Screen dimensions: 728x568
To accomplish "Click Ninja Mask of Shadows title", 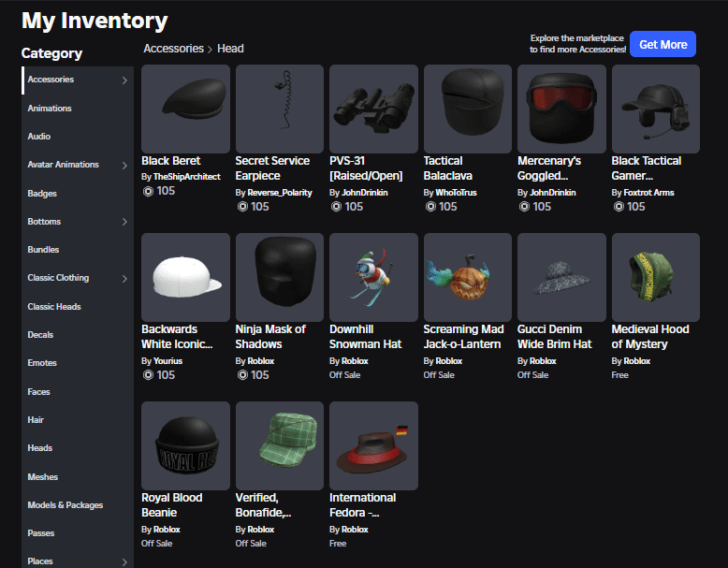I will 270,337.
